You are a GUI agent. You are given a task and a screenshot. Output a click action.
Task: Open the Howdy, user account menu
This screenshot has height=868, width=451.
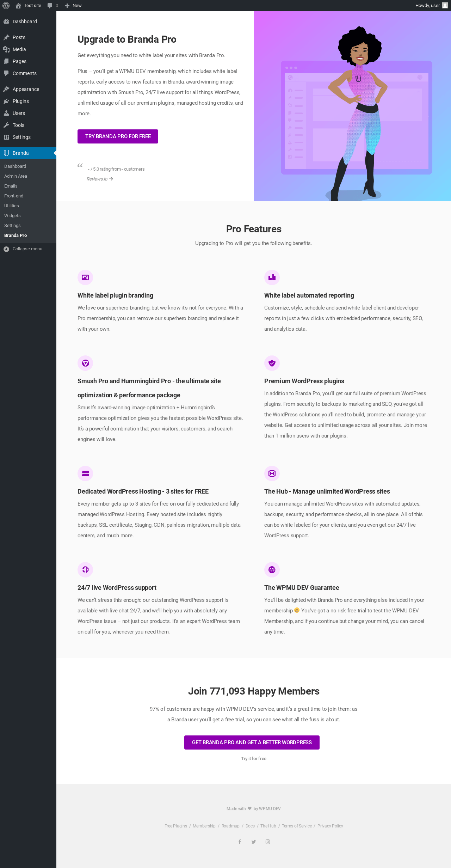tap(432, 6)
